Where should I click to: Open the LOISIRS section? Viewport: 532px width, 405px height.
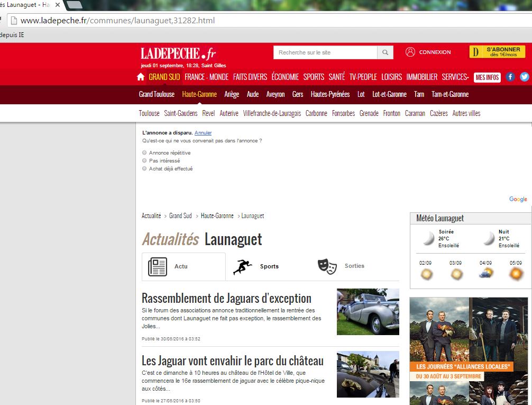click(x=391, y=77)
